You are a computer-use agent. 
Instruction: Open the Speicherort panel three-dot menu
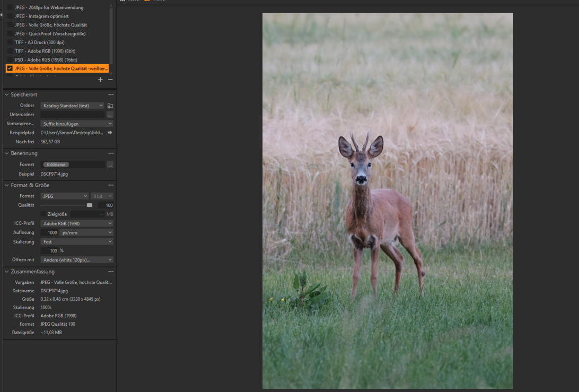tap(111, 94)
